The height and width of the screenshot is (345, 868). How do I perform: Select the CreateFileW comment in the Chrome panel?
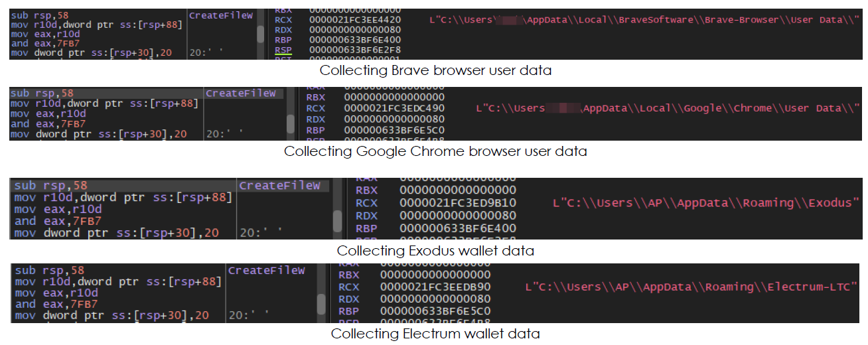click(x=240, y=94)
